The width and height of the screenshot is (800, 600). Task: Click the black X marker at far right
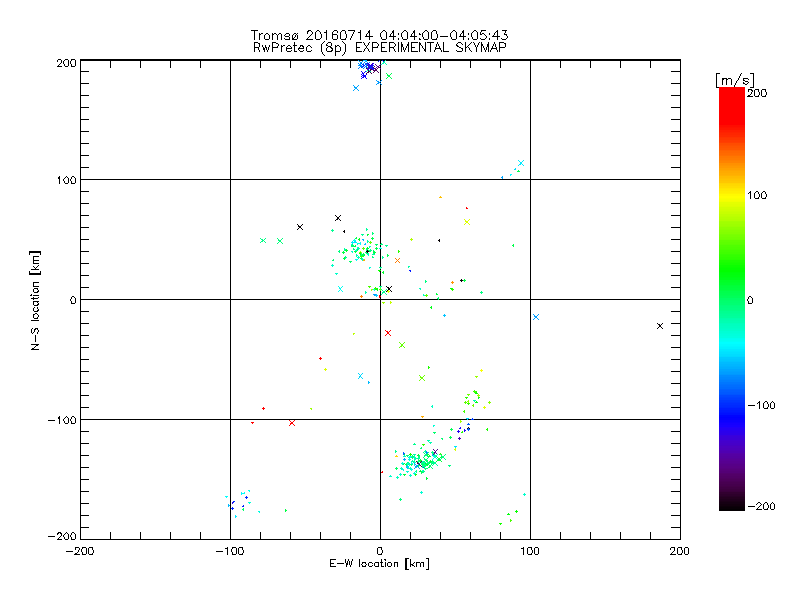(660, 326)
